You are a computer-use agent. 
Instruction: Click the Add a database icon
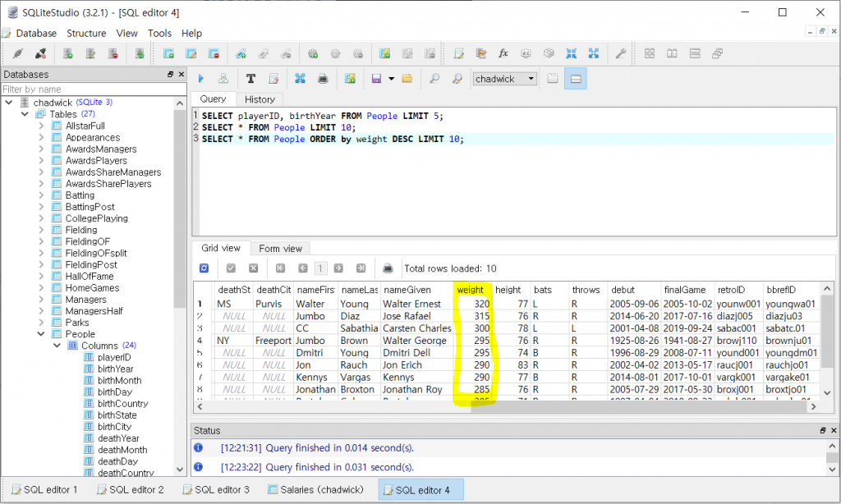pos(67,53)
